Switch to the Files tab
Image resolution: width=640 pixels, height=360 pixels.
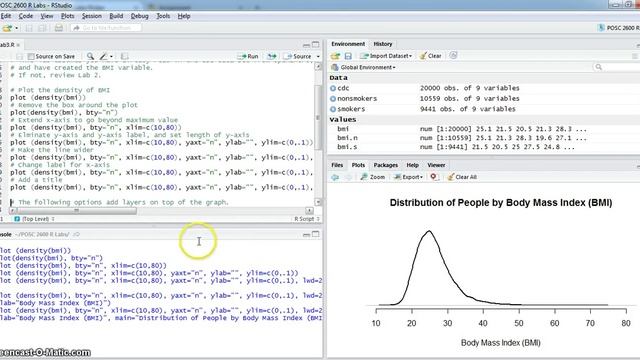pos(337,165)
